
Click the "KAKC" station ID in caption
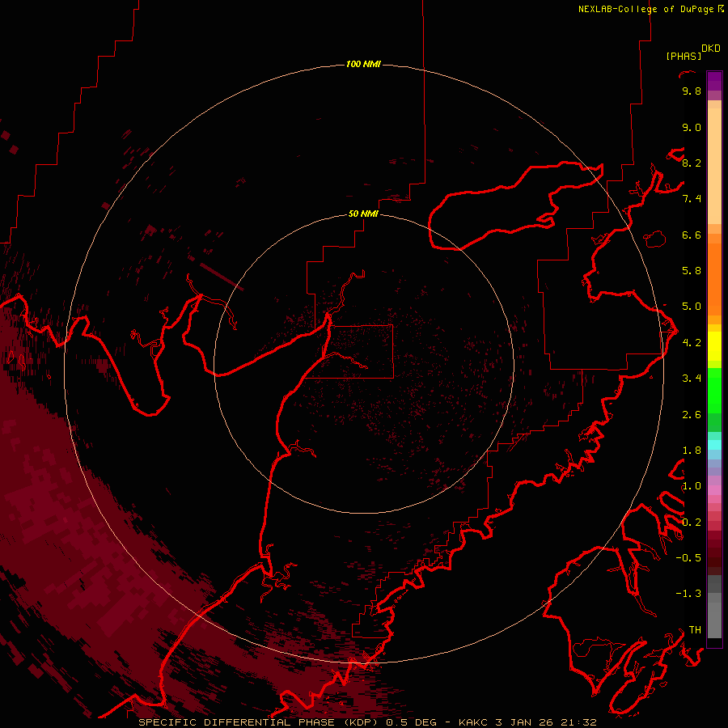pyautogui.click(x=473, y=722)
